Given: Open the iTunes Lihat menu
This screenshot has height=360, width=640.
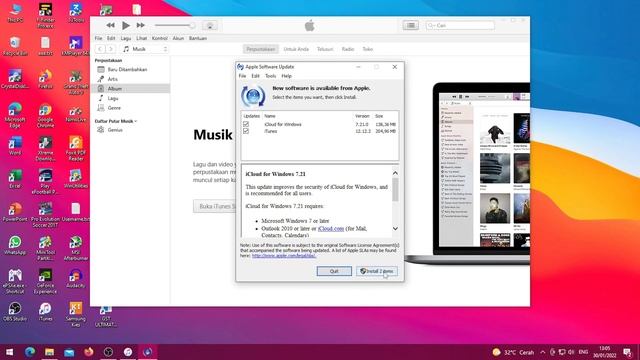Looking at the screenshot, I should click(142, 38).
